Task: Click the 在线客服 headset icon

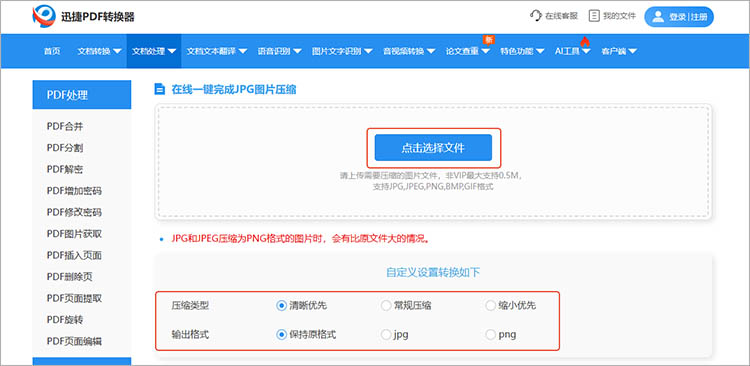Action: (536, 16)
